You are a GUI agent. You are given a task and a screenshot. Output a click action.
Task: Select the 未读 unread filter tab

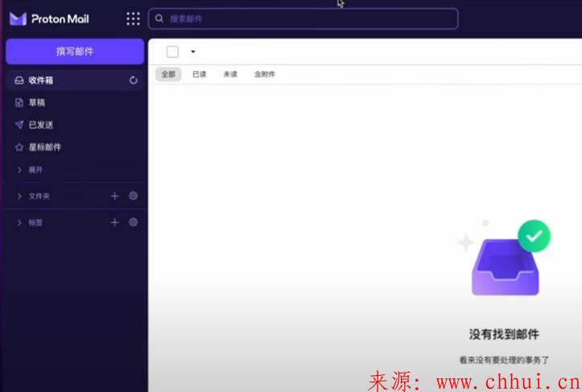click(x=230, y=74)
